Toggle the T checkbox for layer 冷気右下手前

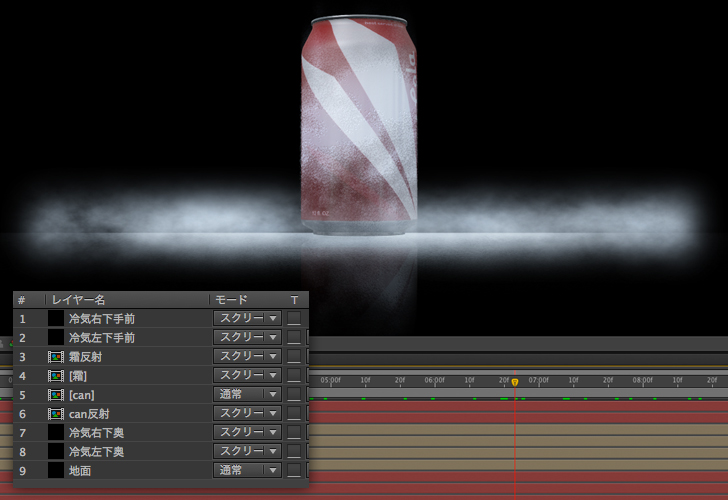point(294,318)
